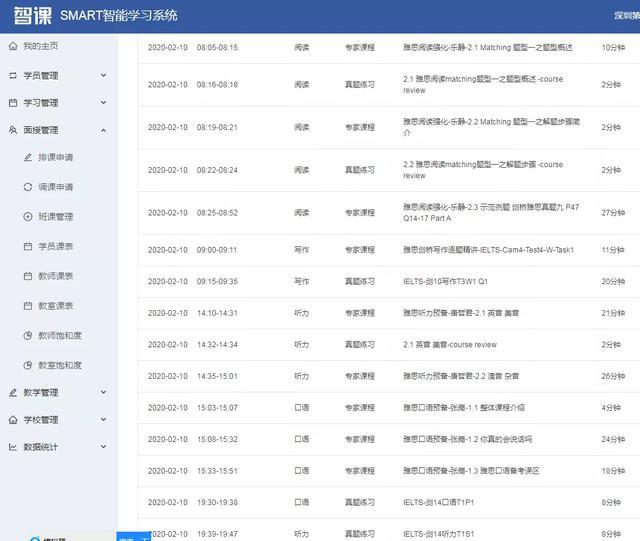The width and height of the screenshot is (640, 541).
Task: Select the 09:00-09:11 写作 table row
Action: coord(378,250)
